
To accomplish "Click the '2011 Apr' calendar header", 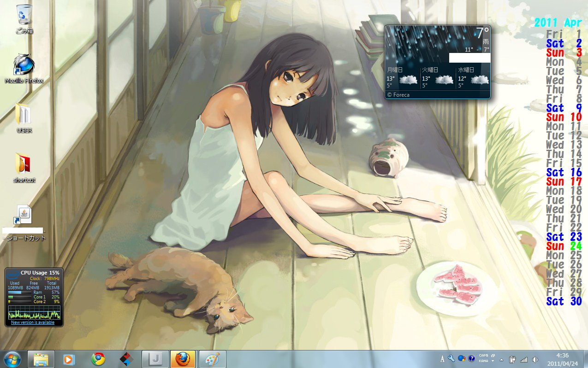I will (x=558, y=23).
